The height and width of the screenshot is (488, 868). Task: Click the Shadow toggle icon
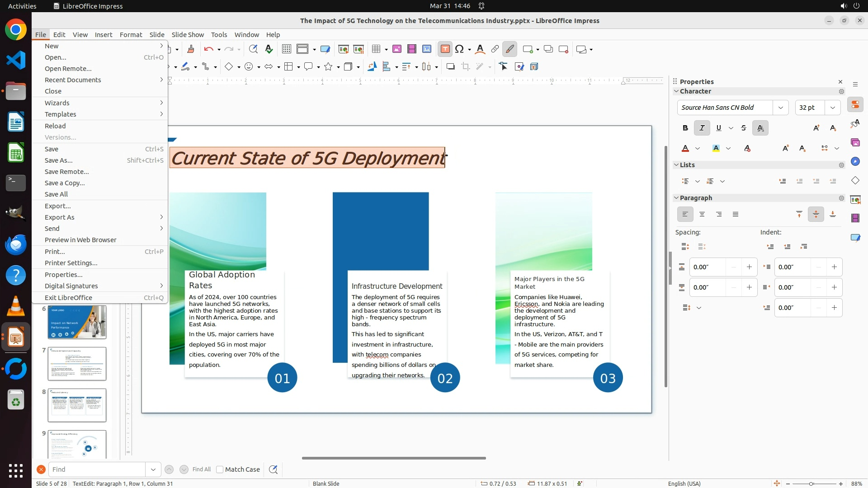450,67
